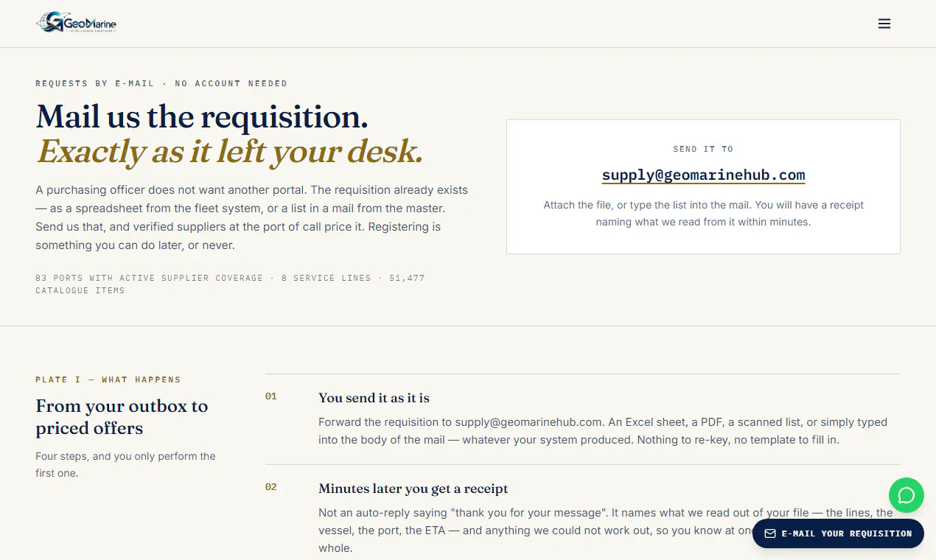
Task: Click the 'Not an auto-reply saying' paragraph
Action: (606, 530)
